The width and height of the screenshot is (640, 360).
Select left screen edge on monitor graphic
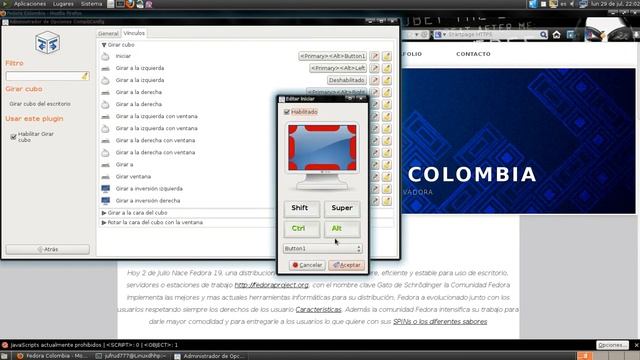[x=291, y=148]
